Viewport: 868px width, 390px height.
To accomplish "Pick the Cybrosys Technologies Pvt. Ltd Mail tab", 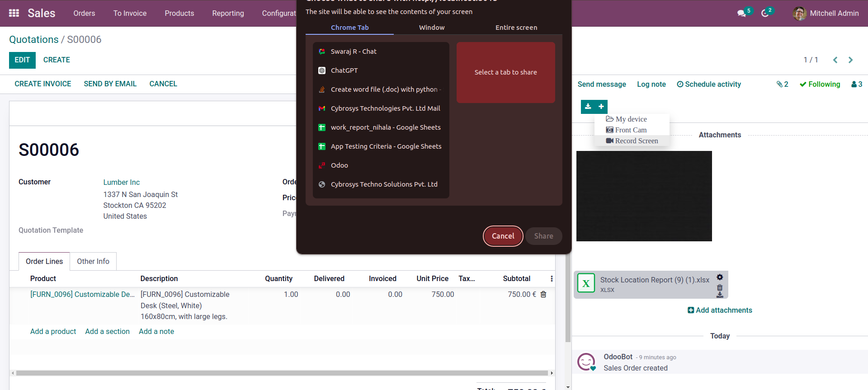I will click(x=381, y=108).
